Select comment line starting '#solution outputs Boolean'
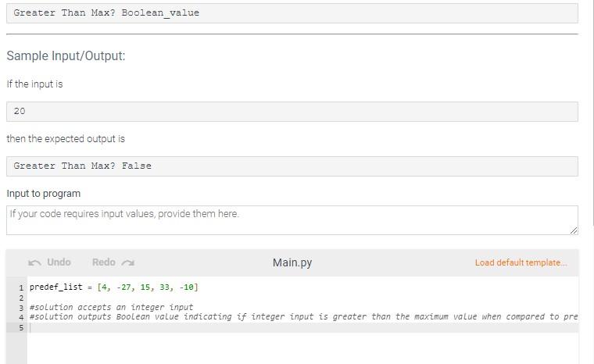 304,316
